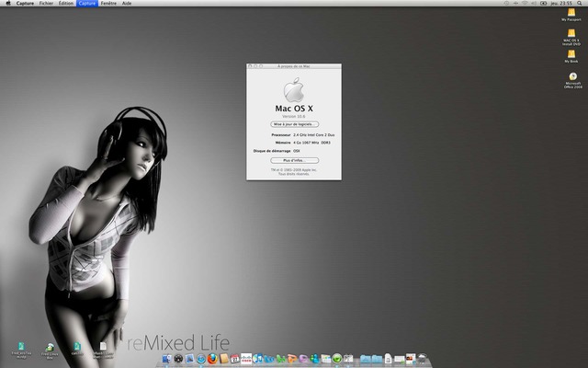Viewport: 588px width, 368px height.
Task: Open Spotlight search magnifier
Action: click(x=580, y=3)
